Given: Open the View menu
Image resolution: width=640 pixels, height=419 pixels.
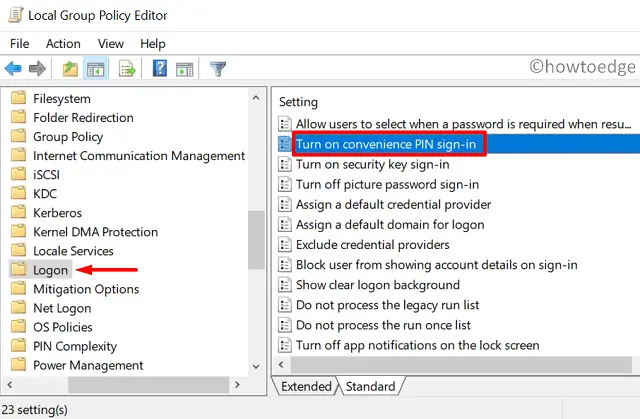Looking at the screenshot, I should click(x=111, y=44).
